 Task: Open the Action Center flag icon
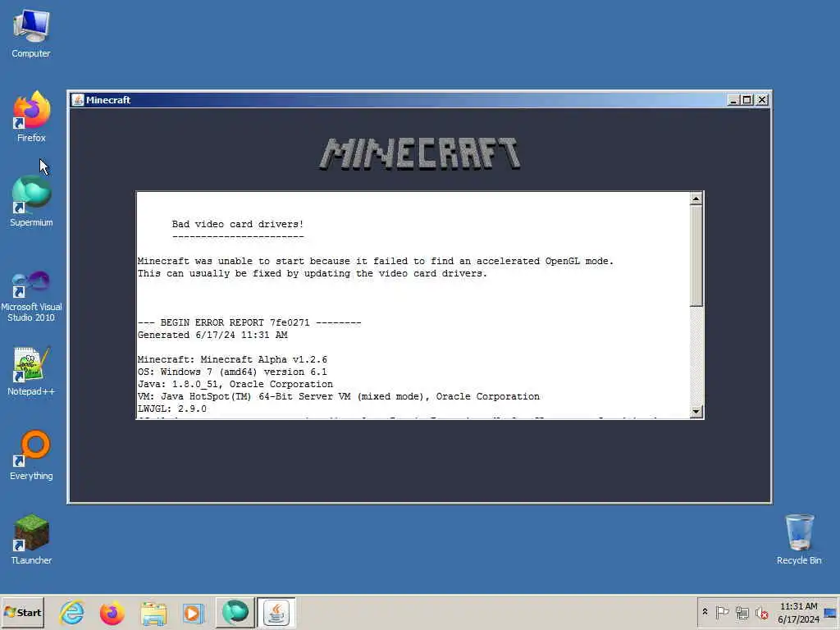(x=722, y=612)
